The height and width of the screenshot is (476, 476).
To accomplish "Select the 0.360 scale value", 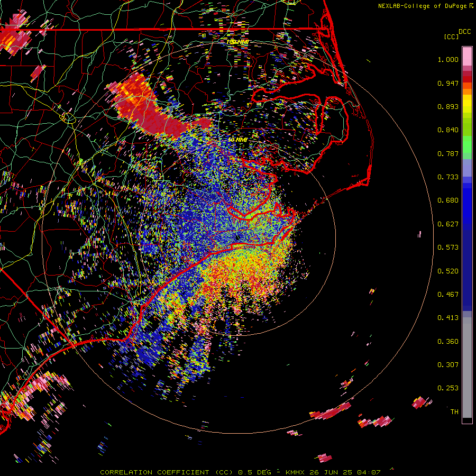I will pos(448,342).
